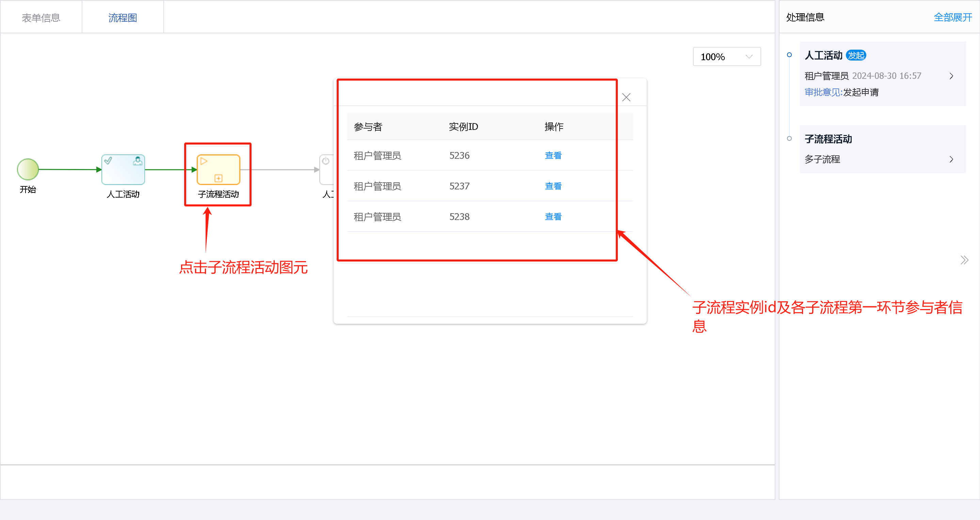This screenshot has width=980, height=520.
Task: Click the timeline dot beside 子流程活动
Action: click(789, 138)
